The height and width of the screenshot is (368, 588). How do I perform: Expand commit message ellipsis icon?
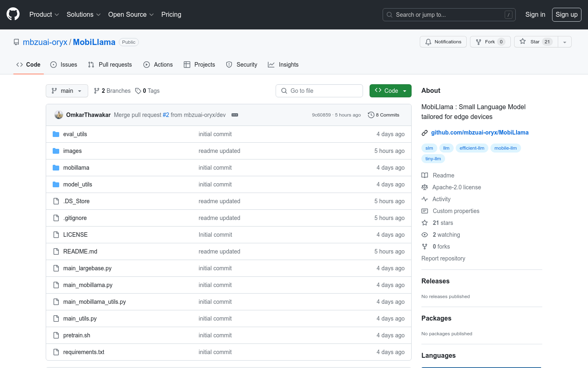coord(235,115)
